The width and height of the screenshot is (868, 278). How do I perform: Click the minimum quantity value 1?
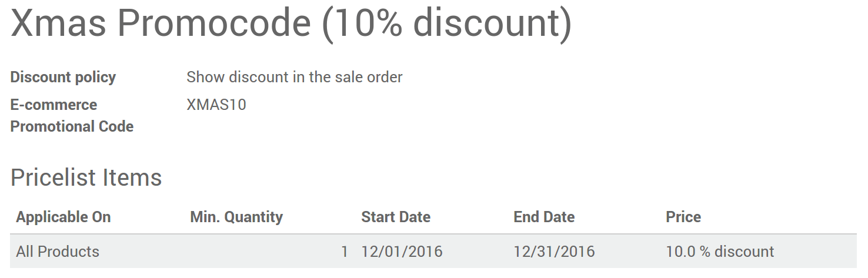(x=344, y=252)
